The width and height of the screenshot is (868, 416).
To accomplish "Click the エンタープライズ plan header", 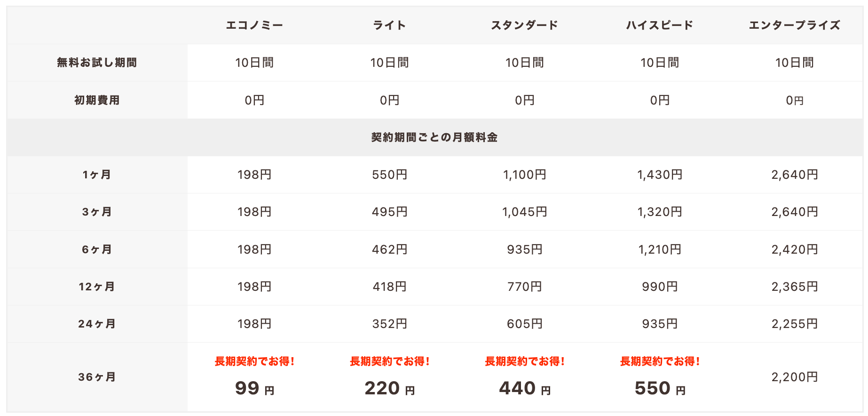I will click(x=794, y=25).
